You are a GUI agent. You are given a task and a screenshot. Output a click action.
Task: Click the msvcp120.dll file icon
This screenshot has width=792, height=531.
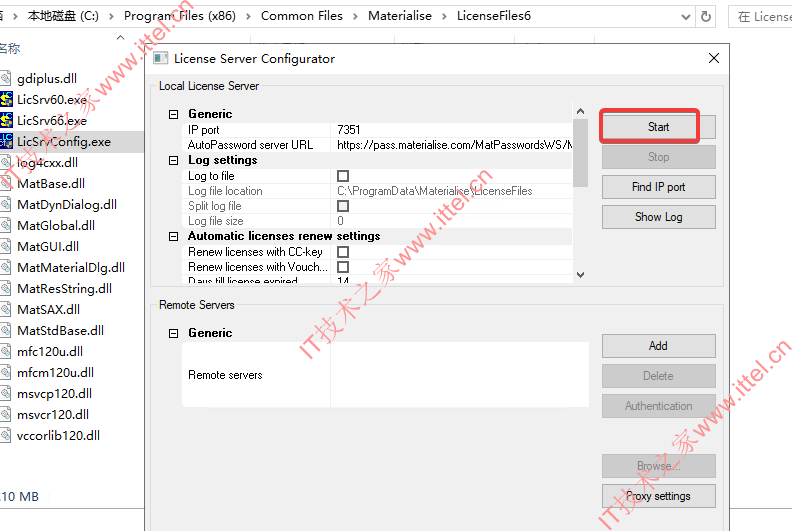pos(5,393)
